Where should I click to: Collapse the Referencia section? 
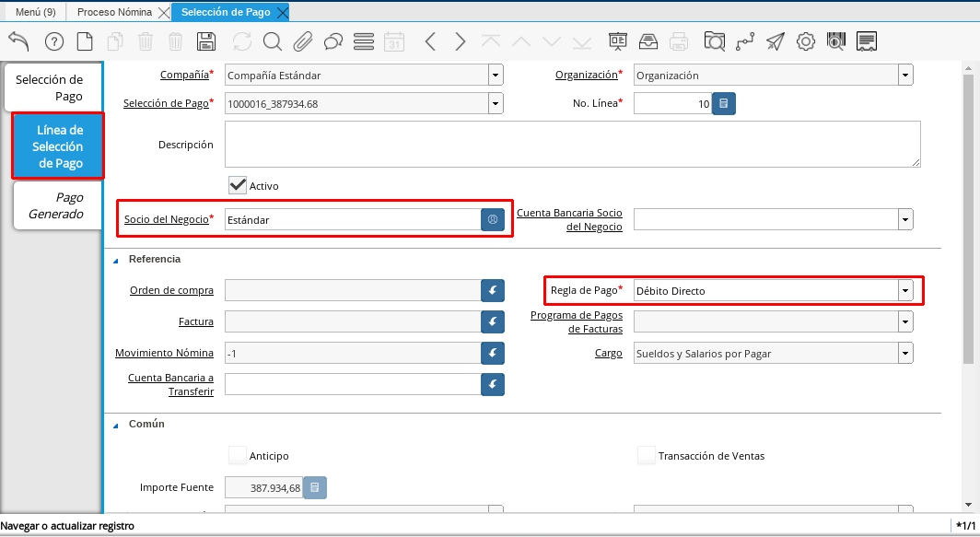tap(116, 260)
